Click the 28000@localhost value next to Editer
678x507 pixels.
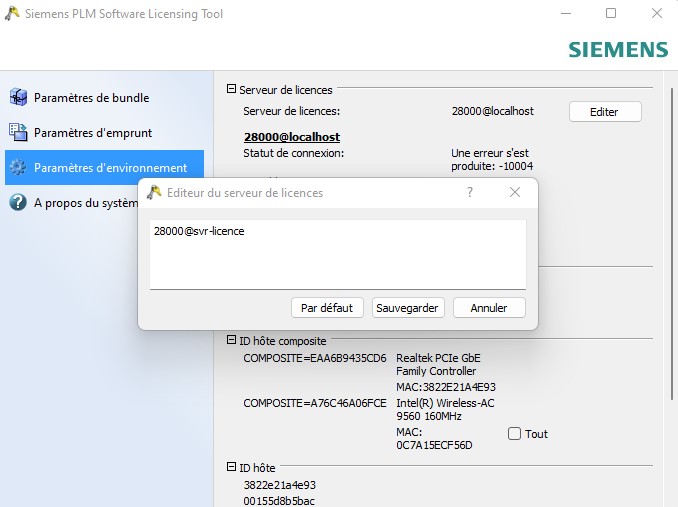click(x=493, y=111)
